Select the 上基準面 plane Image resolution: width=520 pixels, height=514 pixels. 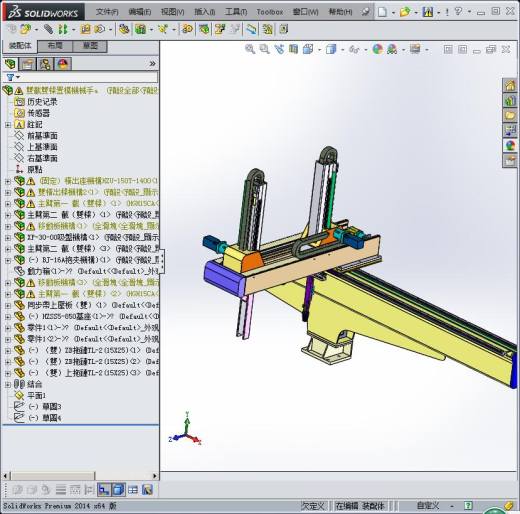42,147
